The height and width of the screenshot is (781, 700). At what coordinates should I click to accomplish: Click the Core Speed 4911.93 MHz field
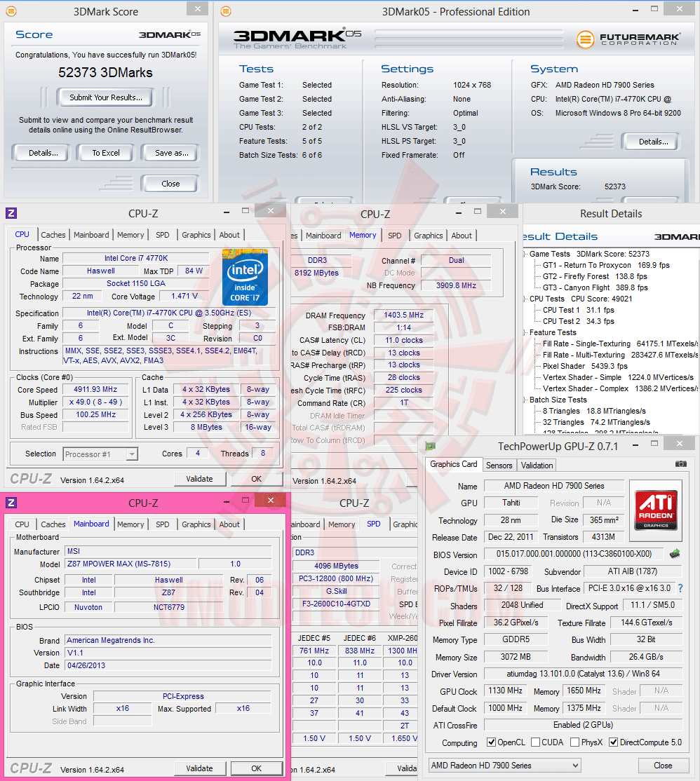[x=95, y=390]
